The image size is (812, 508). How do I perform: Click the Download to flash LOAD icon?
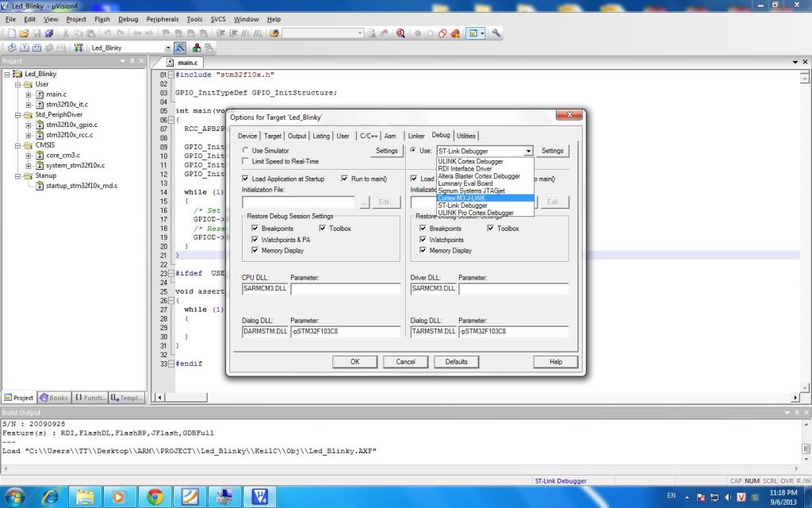[x=79, y=48]
